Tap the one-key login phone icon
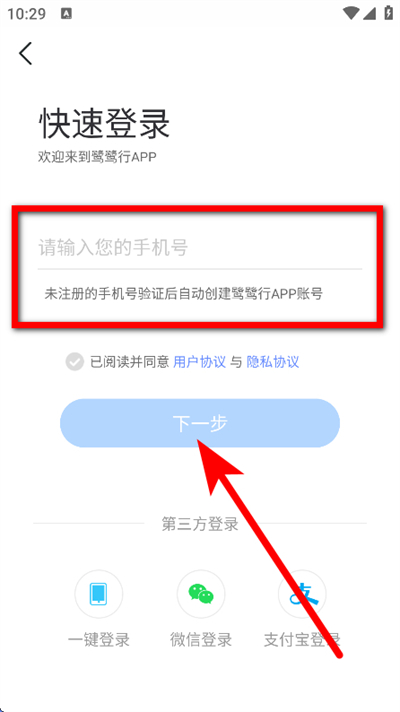This screenshot has height=712, width=400. pos(99,593)
